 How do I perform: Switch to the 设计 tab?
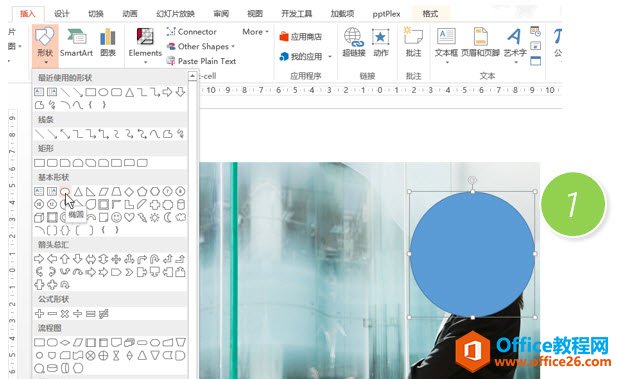point(61,14)
